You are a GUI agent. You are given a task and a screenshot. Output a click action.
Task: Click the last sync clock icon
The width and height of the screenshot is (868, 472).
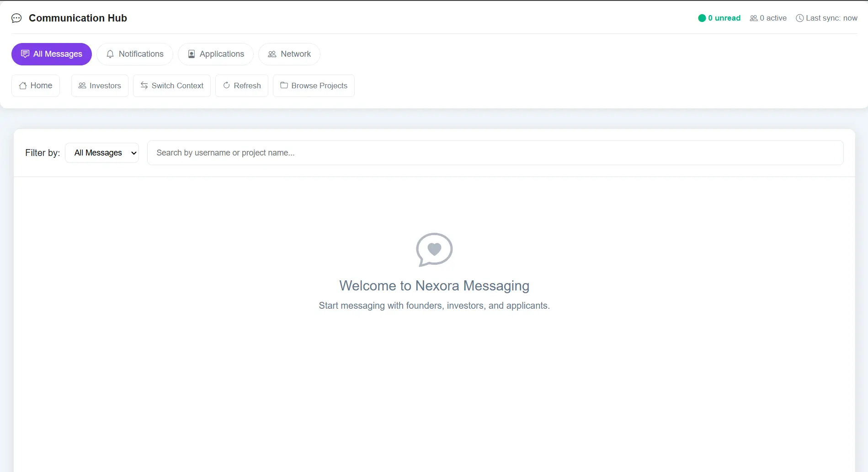[800, 18]
